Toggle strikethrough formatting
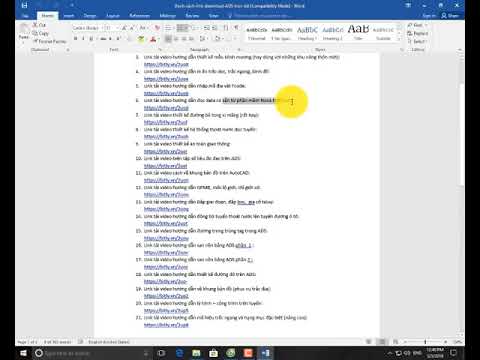480x360 pixels. pos(103,39)
